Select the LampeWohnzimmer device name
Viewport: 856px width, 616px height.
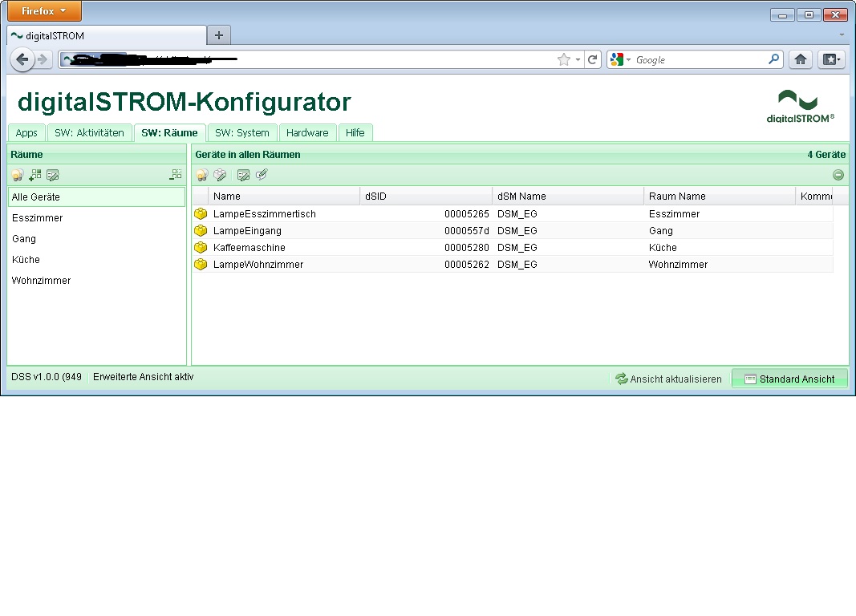(258, 265)
